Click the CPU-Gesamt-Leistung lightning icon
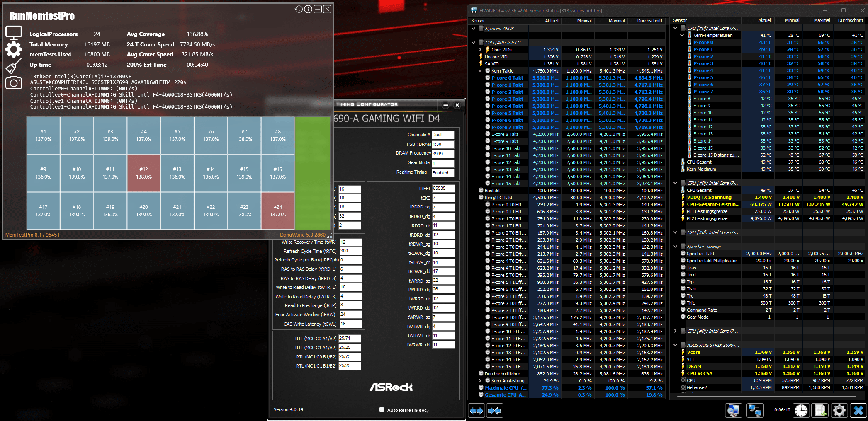 tap(683, 204)
